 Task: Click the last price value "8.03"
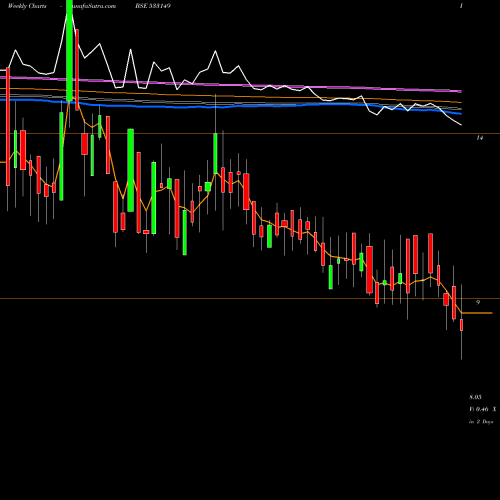[475, 397]
